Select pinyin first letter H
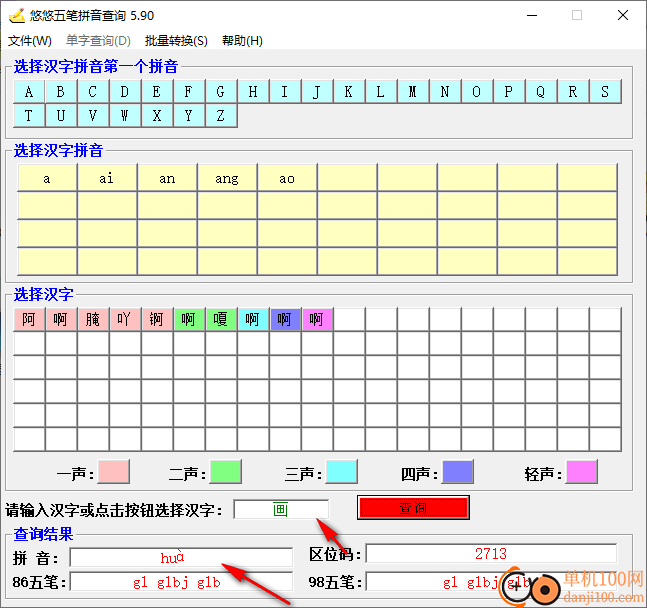Screen dimensions: 647x608 (x=253, y=92)
